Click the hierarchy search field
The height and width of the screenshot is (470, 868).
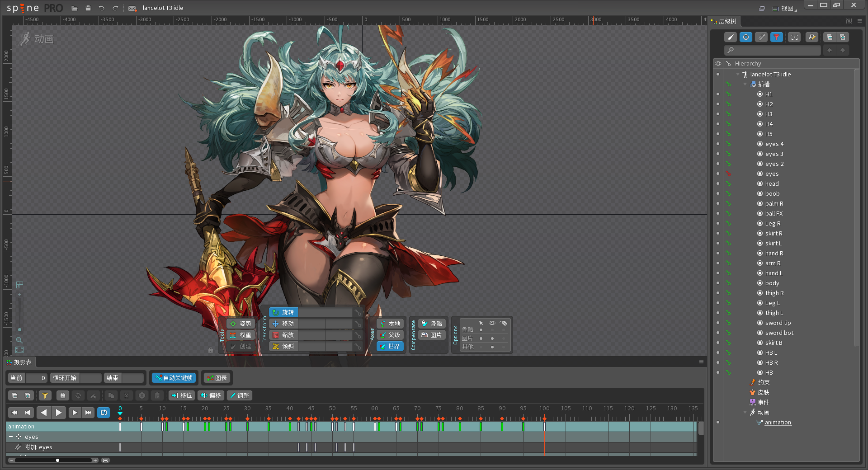pyautogui.click(x=772, y=50)
